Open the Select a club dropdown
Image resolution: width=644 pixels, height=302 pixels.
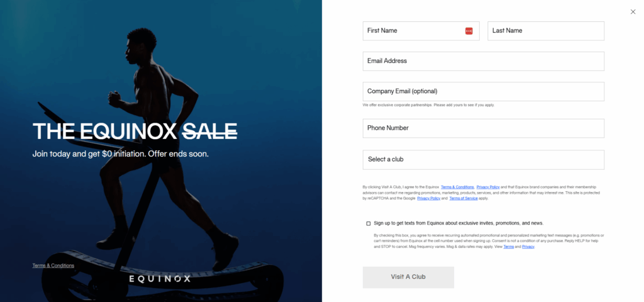(484, 159)
